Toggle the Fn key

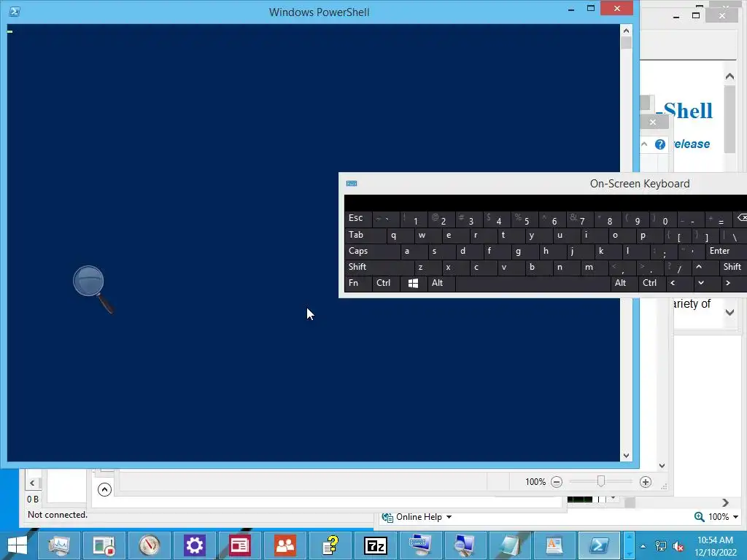pos(357,284)
